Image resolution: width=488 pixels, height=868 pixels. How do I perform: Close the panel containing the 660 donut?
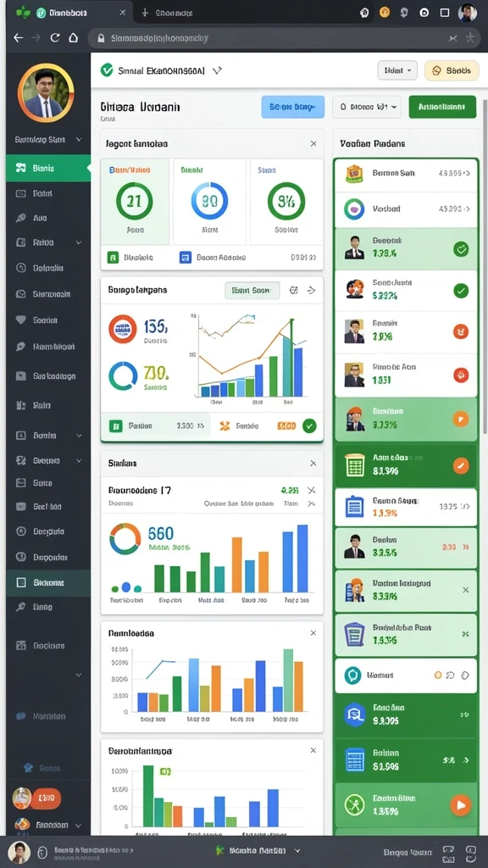tap(313, 463)
